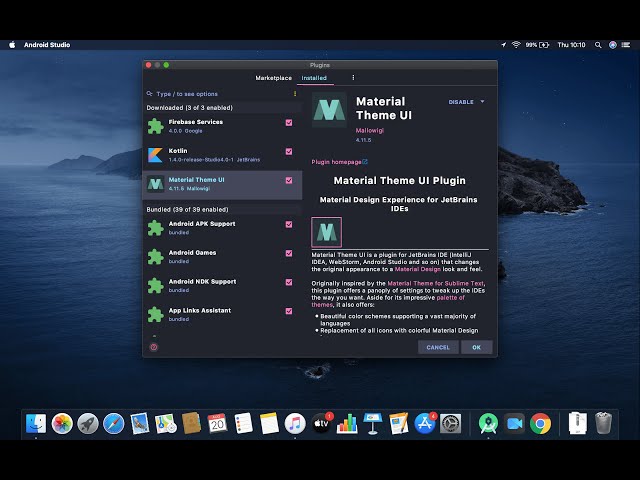The height and width of the screenshot is (480, 640).
Task: Open System Preferences from the Dock
Action: 451,423
